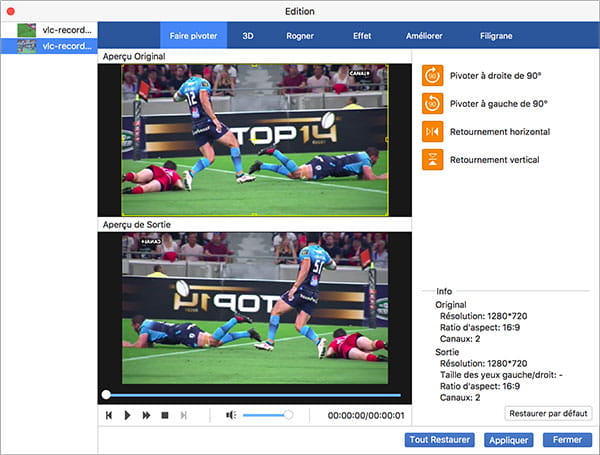Click the skip to previous frame button
600x455 pixels.
[x=109, y=415]
